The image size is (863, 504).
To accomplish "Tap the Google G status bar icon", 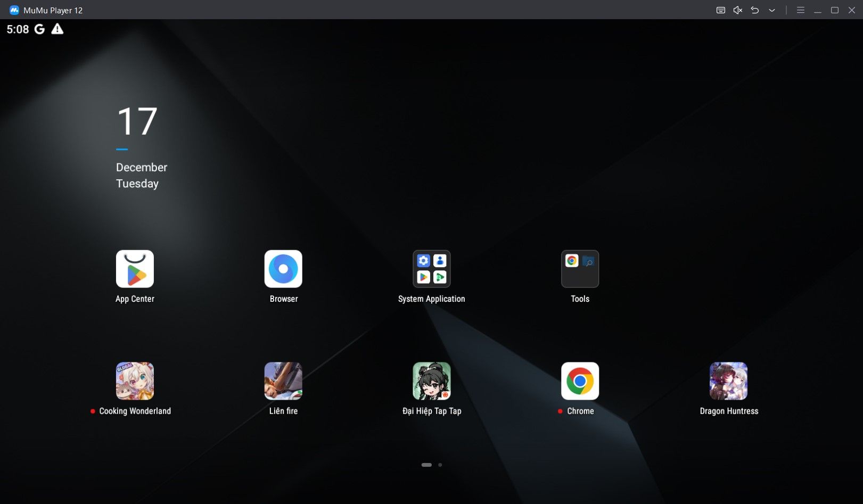I will [39, 29].
